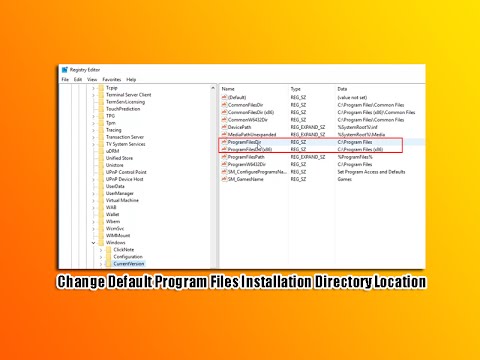Screen dimensions: 480x360
Task: Click the folder icon of Configuration
Action: 108,257
